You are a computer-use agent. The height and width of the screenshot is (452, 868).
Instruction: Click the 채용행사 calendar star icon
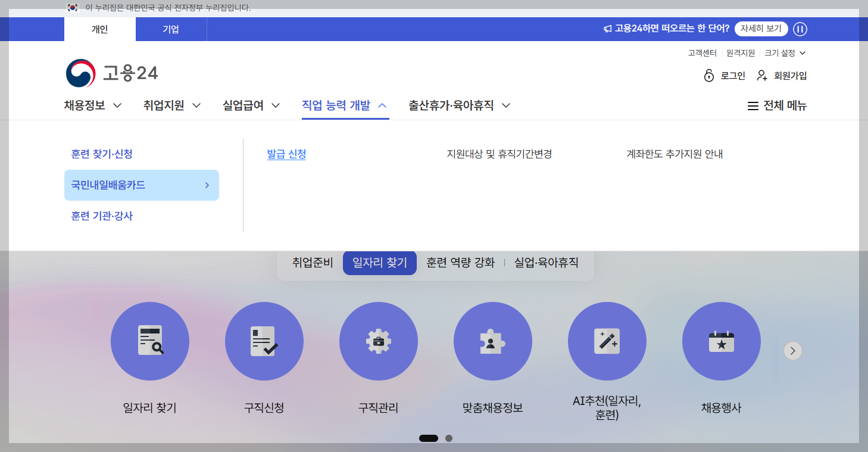(x=722, y=341)
